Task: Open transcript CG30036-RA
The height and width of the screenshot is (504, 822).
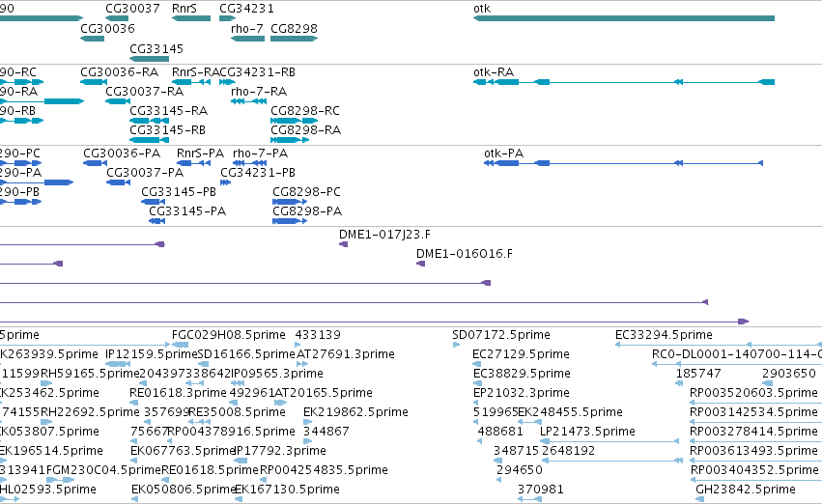Action: pyautogui.click(x=119, y=71)
